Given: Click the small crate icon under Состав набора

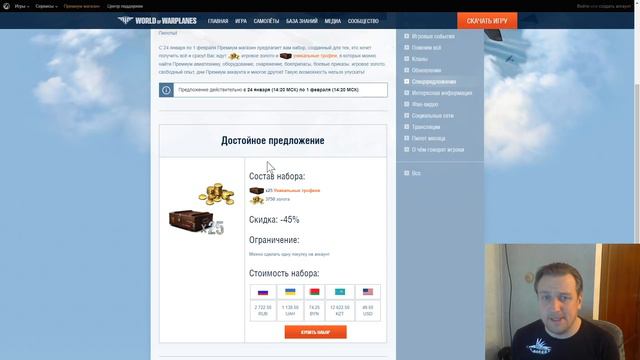Looking at the screenshot, I should (x=256, y=191).
